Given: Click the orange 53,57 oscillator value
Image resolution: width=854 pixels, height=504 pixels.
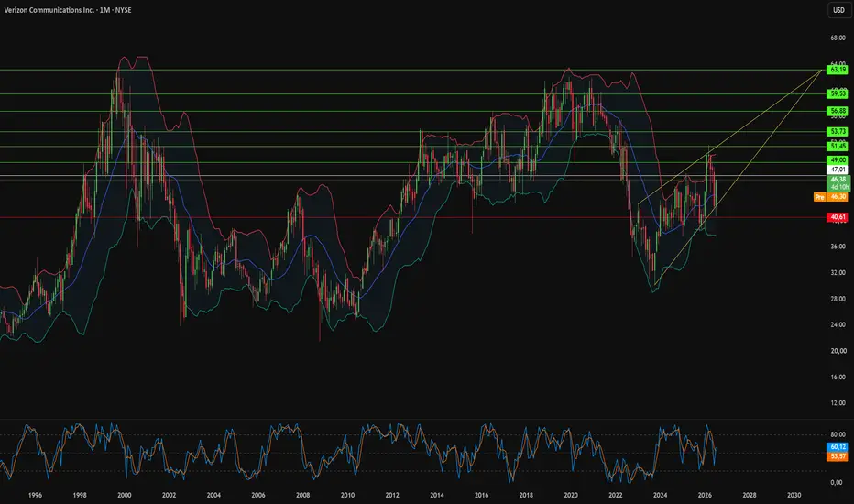Looking at the screenshot, I should point(838,456).
